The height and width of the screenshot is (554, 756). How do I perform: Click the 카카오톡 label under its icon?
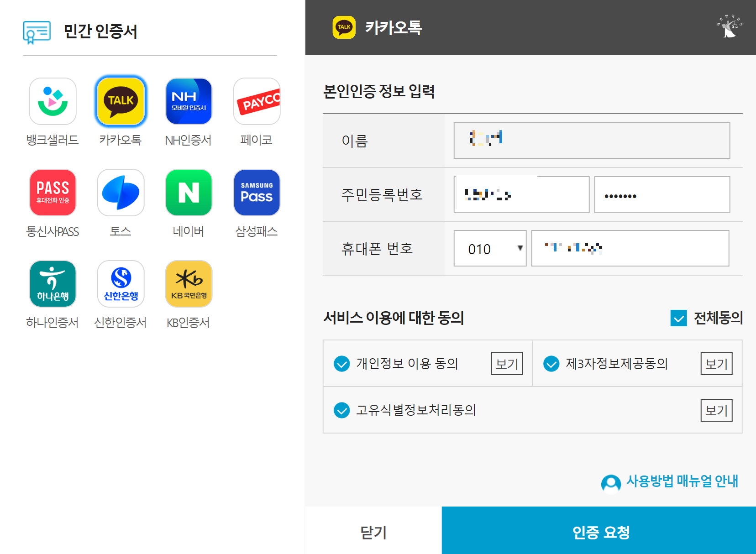[121, 140]
